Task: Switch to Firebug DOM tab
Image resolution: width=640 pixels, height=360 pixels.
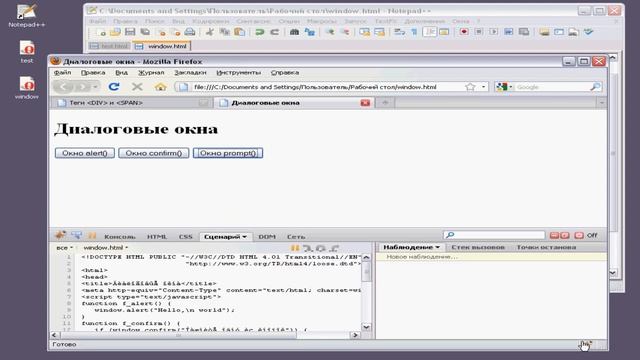Action: pyautogui.click(x=267, y=237)
